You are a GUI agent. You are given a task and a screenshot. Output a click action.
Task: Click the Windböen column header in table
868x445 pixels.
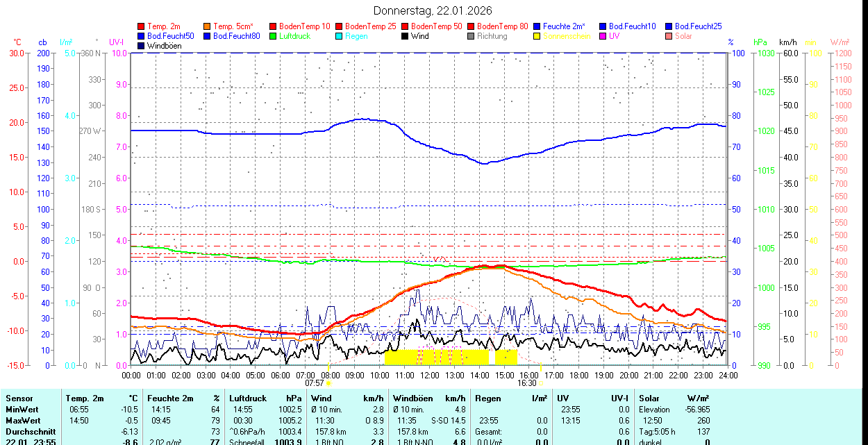(x=413, y=398)
